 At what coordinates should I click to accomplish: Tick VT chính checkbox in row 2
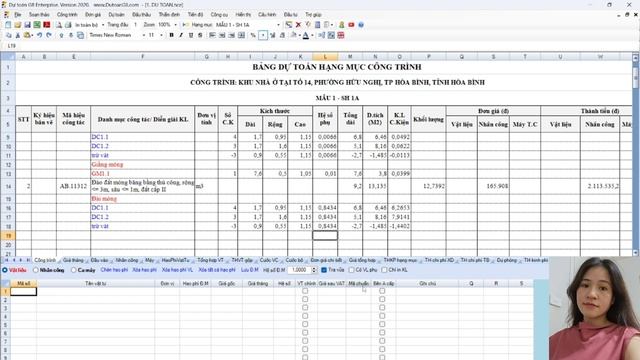[x=305, y=299]
